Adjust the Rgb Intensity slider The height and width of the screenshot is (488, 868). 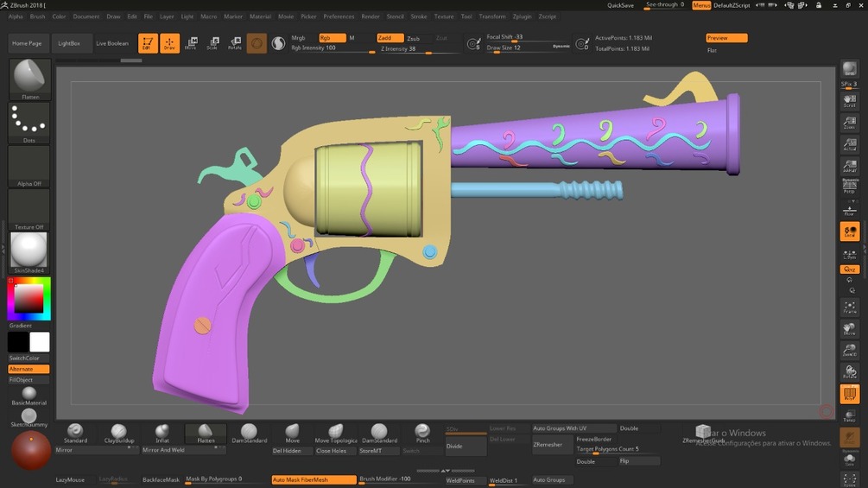click(333, 48)
